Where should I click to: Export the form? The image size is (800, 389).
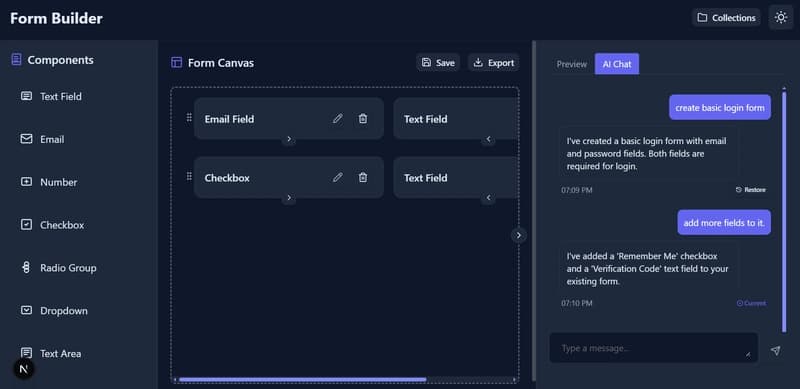[x=493, y=63]
